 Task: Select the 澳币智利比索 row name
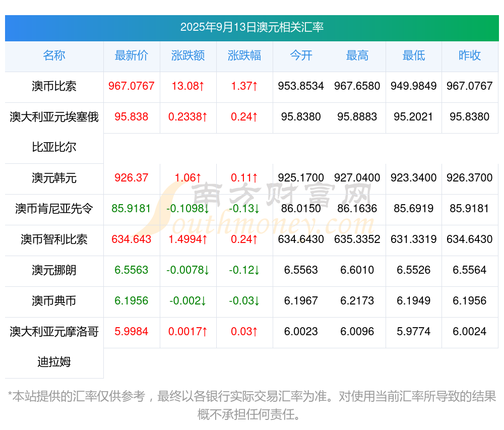[54, 239]
